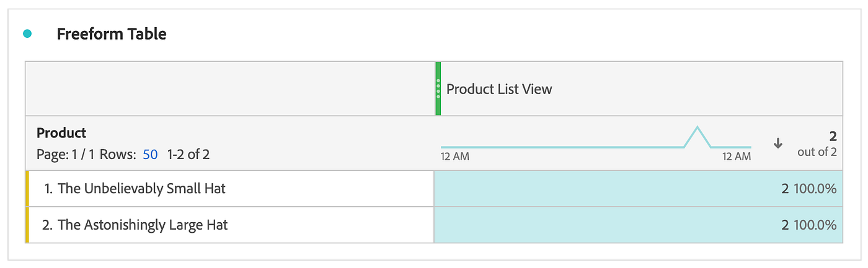Screen dimensions: 868x268
Task: Open the Rows count link showing 50
Action: pos(150,154)
